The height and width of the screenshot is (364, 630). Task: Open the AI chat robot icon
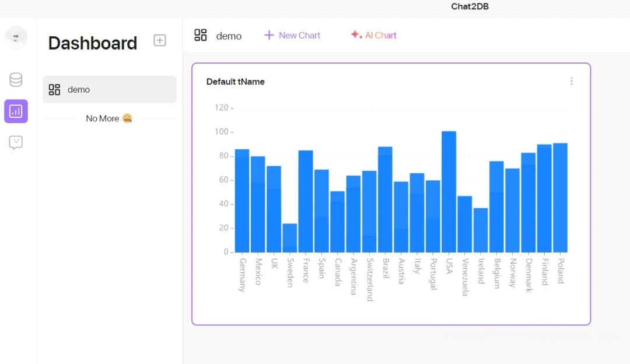(16, 142)
